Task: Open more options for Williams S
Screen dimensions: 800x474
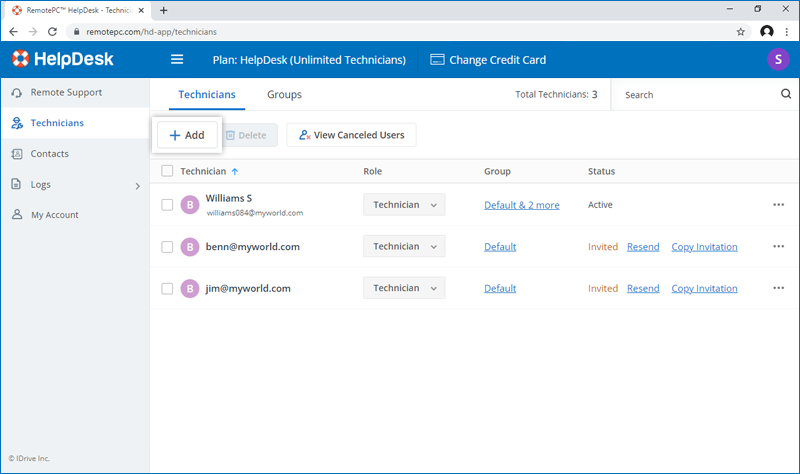Action: (778, 205)
